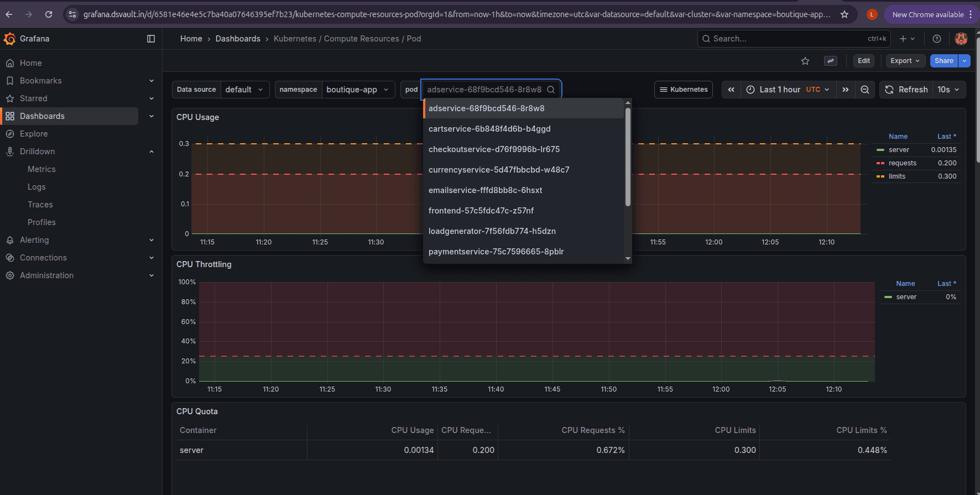
Task: Click the pod variable search field
Action: pos(491,90)
